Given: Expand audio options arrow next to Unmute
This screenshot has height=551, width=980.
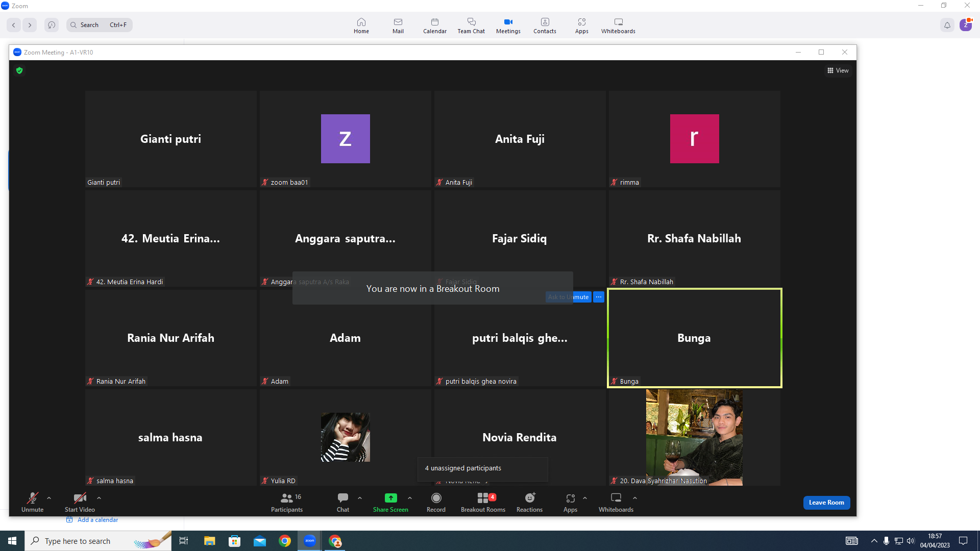Looking at the screenshot, I should (x=49, y=498).
